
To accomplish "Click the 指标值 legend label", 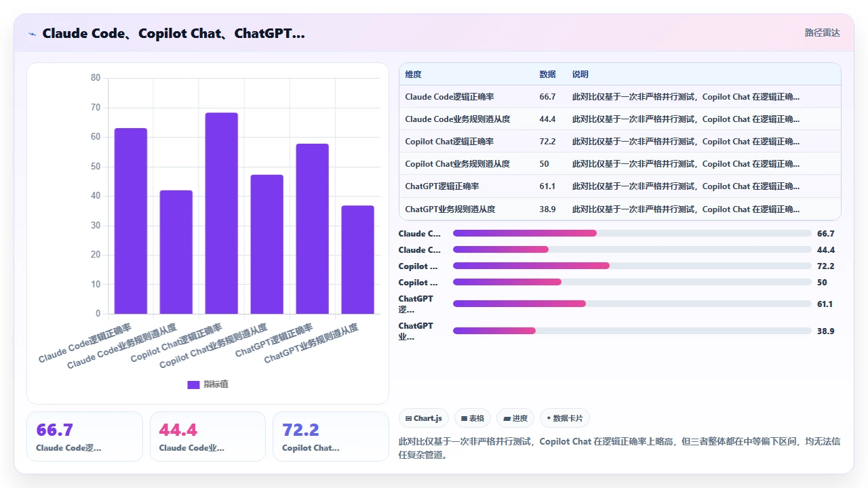I will pyautogui.click(x=216, y=384).
